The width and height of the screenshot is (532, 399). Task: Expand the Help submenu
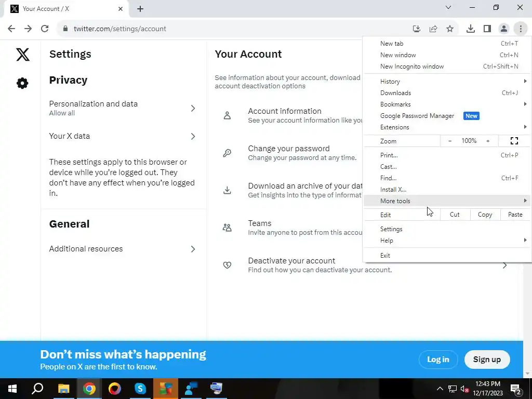(446, 241)
